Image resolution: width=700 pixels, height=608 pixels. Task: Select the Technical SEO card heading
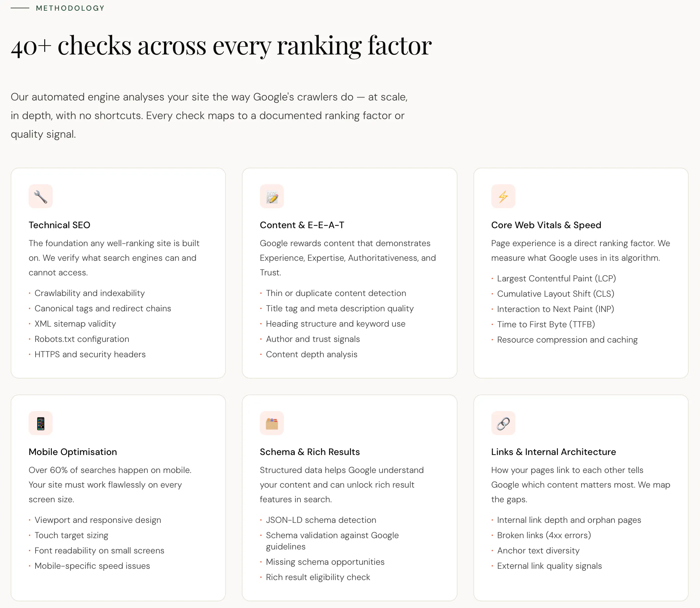[x=59, y=225]
